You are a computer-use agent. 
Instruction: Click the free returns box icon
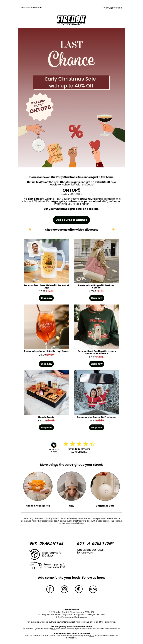pyautogui.click(x=35, y=554)
